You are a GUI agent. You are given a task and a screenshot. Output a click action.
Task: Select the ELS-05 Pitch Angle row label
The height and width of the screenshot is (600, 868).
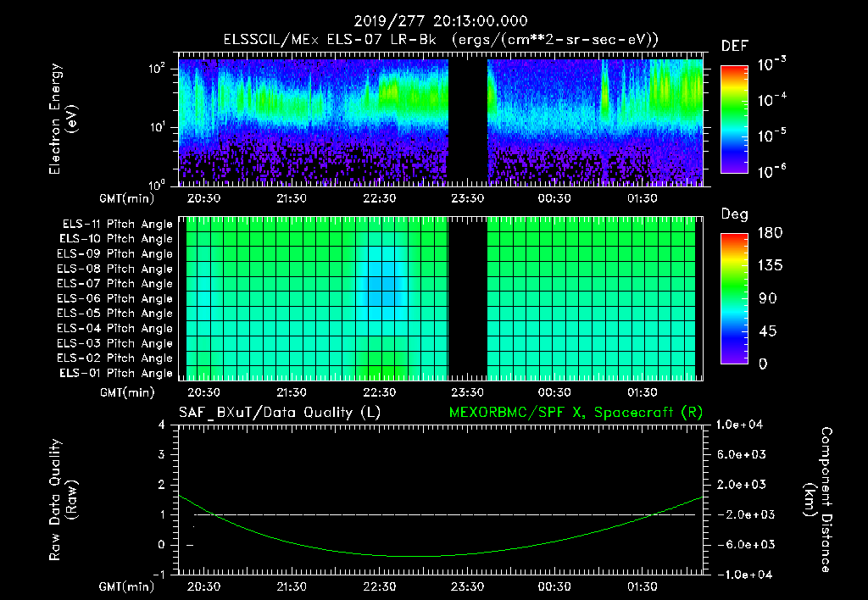coord(115,314)
